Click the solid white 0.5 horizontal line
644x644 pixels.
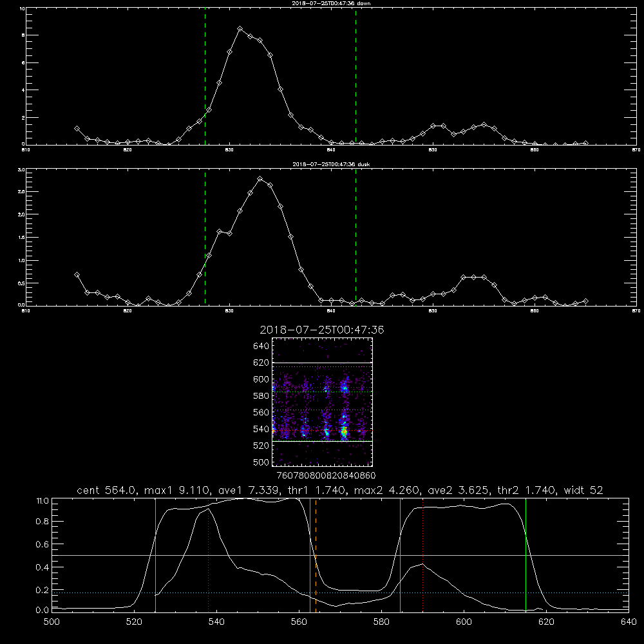click(x=341, y=555)
